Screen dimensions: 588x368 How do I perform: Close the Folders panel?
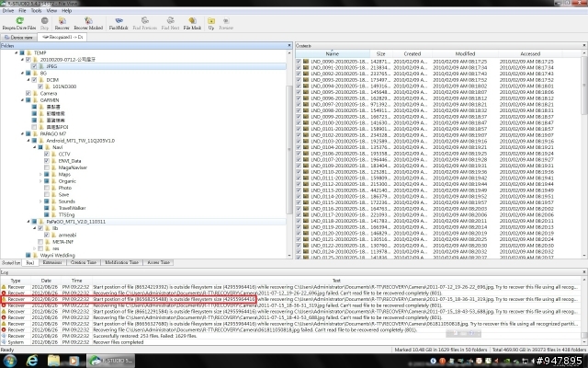289,45
